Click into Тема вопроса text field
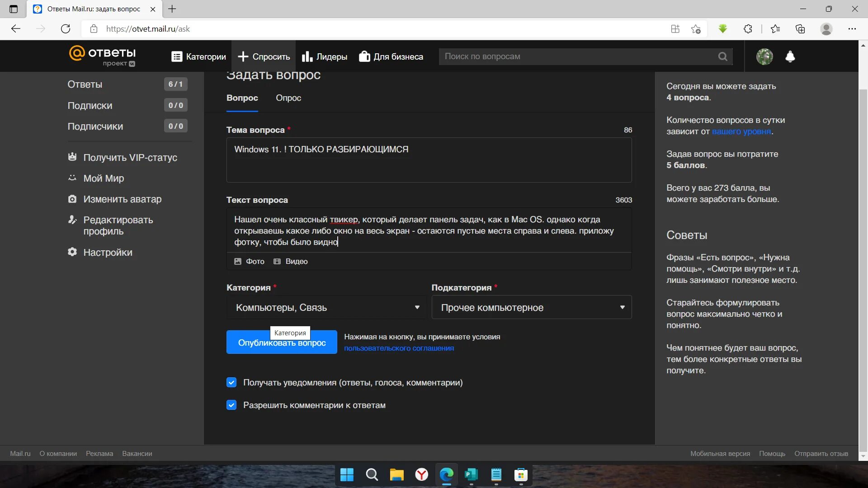 coord(429,160)
